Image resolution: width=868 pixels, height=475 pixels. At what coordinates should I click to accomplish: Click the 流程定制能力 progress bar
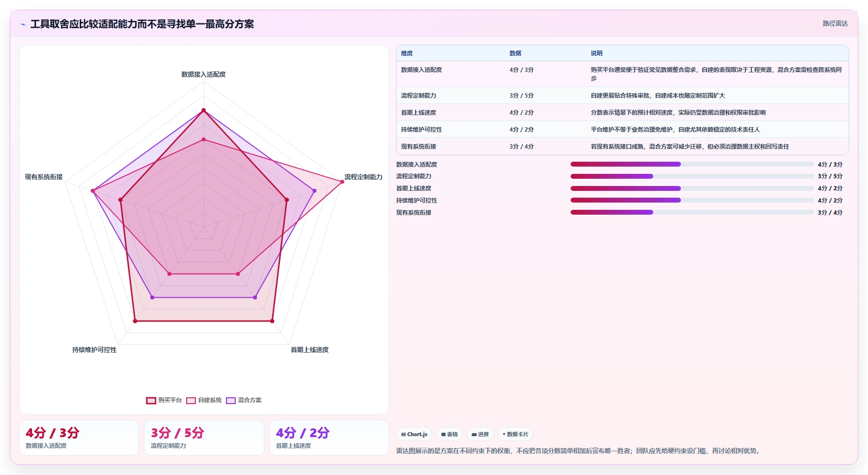pos(692,176)
